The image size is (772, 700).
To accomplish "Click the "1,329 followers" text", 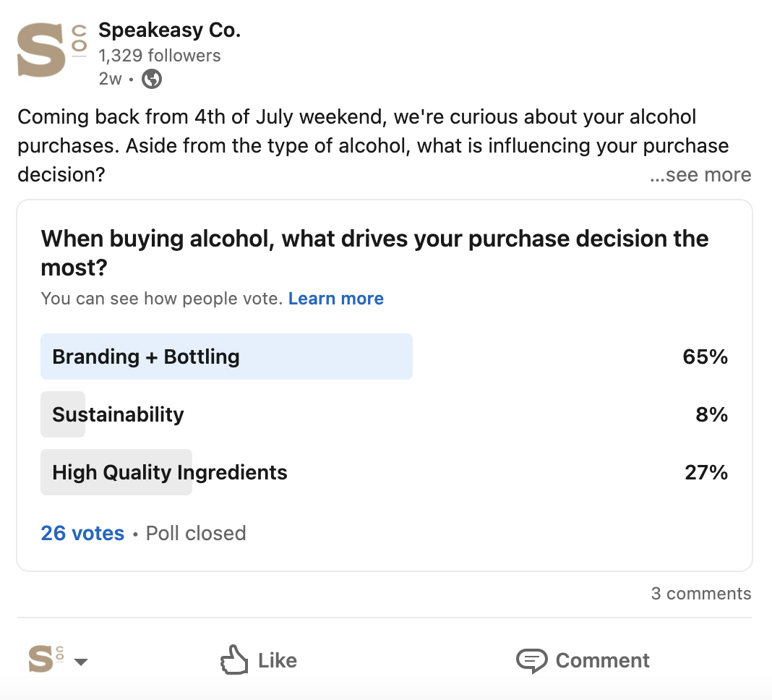I will pyautogui.click(x=160, y=56).
